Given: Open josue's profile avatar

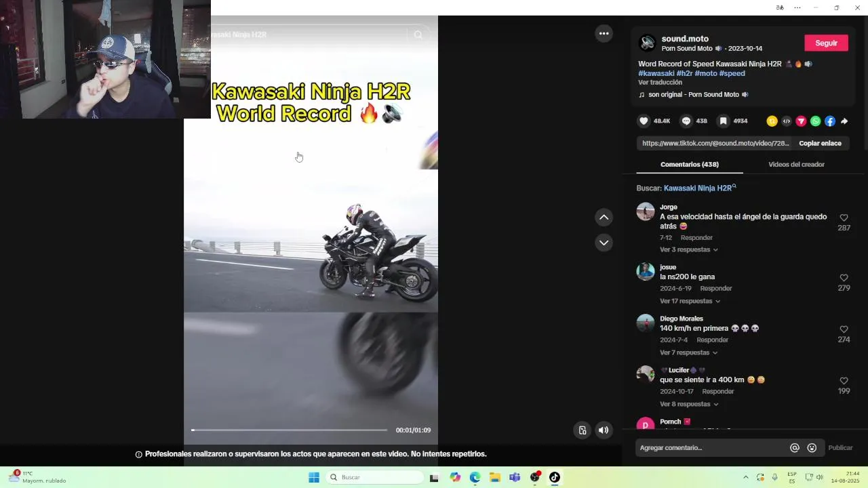Looking at the screenshot, I should (646, 271).
